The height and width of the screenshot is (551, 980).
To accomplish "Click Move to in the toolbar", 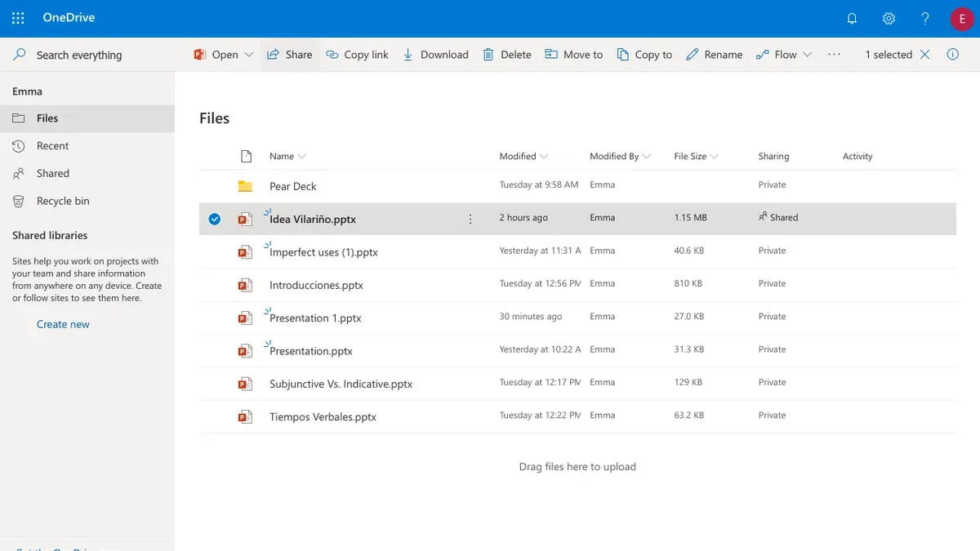I will [x=573, y=55].
